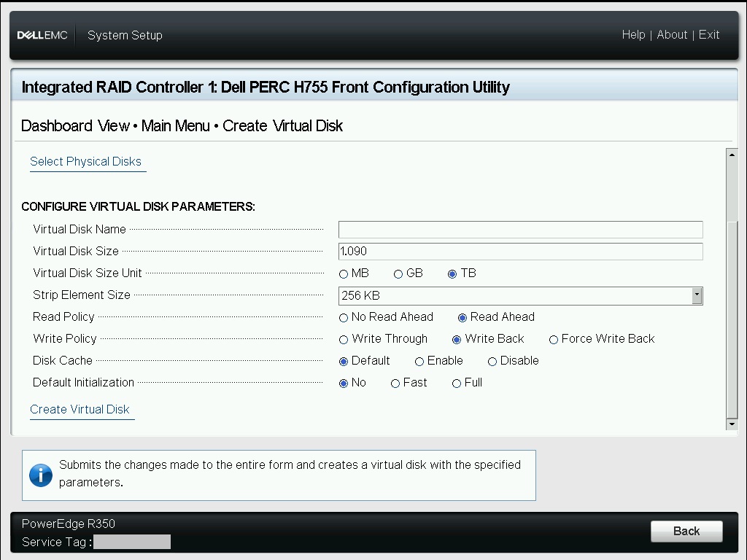Open the Select Physical Disks link
Image resolution: width=747 pixels, height=560 pixels.
86,161
